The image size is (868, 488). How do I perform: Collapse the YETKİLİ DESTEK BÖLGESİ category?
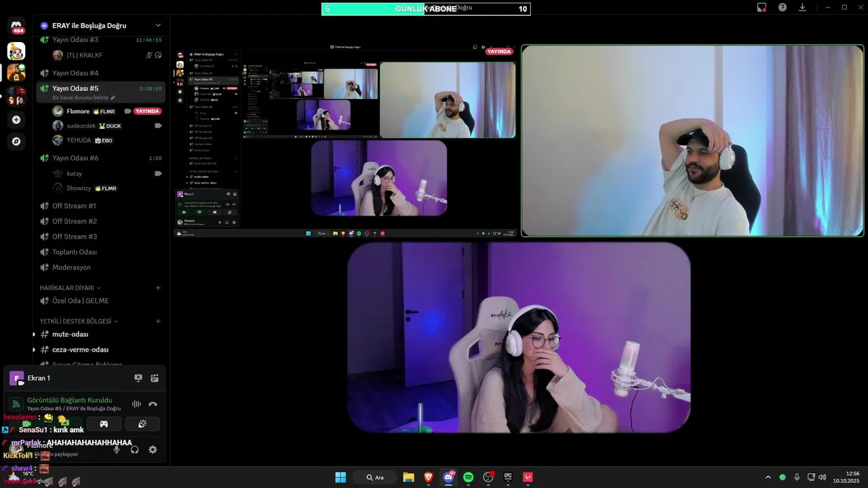pos(79,321)
